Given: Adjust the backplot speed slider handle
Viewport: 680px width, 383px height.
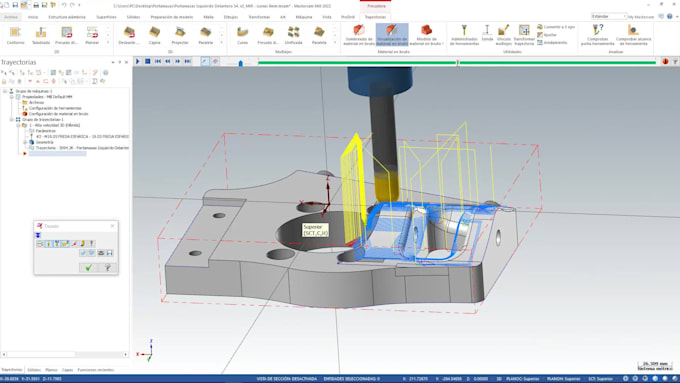Looking at the screenshot, I should point(241,63).
